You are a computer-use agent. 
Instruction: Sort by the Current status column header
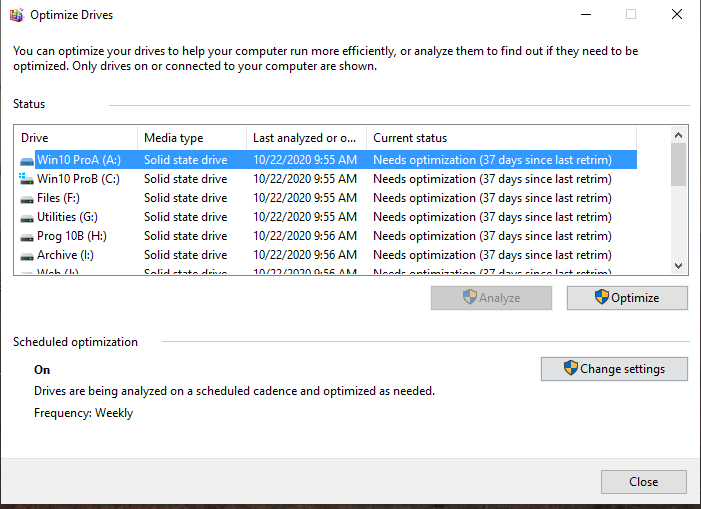500,138
